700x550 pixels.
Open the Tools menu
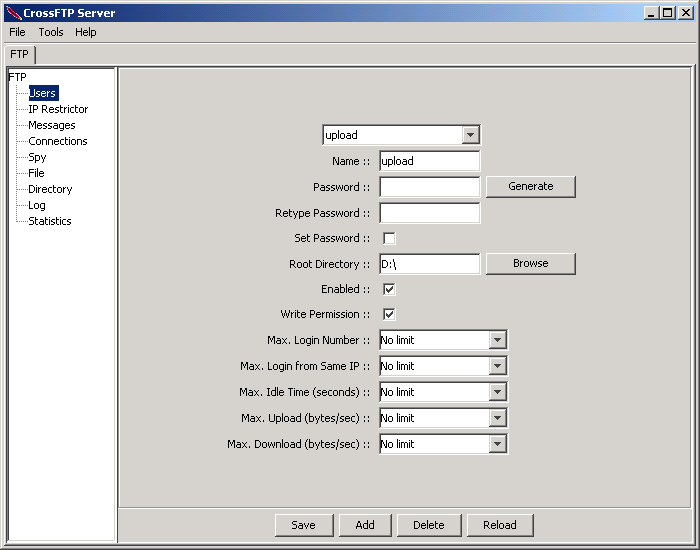click(51, 32)
